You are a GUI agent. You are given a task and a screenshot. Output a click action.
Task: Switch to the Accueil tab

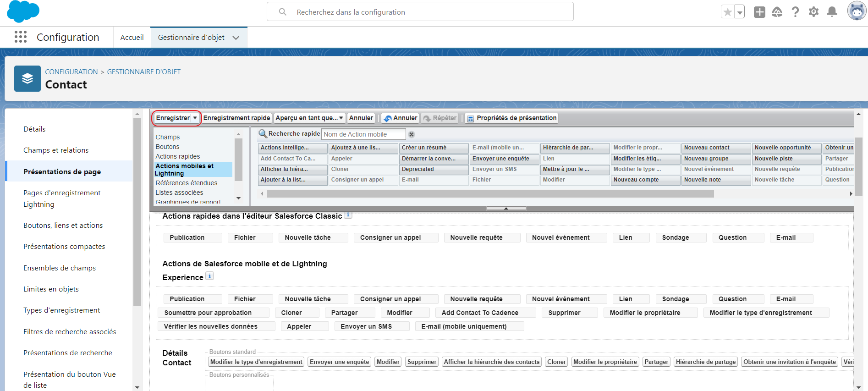pyautogui.click(x=132, y=38)
